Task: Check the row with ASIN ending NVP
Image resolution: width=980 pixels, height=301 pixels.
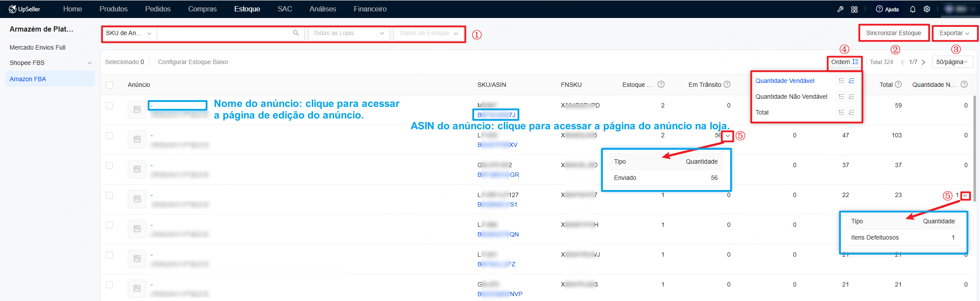Action: [109, 285]
